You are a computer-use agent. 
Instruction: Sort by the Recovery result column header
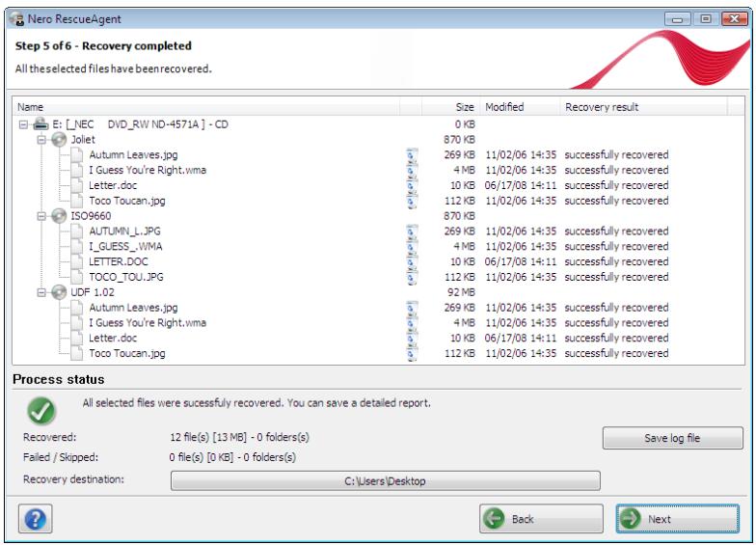644,107
